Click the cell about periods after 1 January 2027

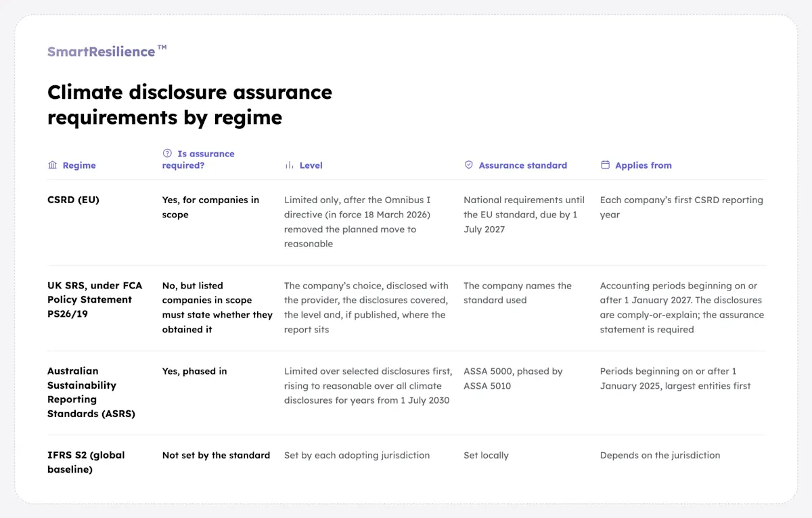(682, 307)
